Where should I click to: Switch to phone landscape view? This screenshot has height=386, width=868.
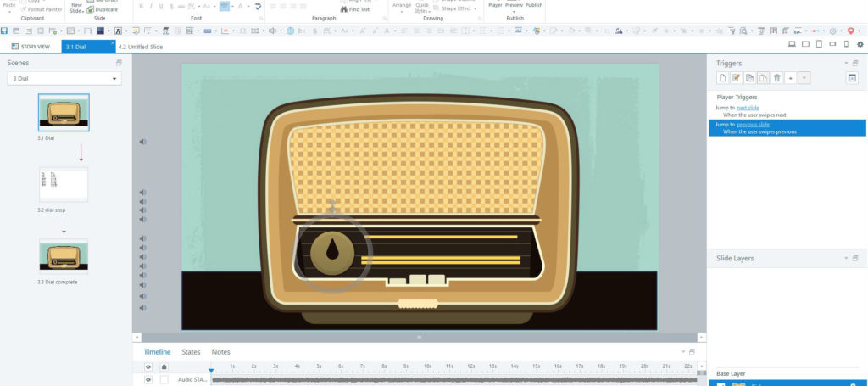click(x=833, y=44)
